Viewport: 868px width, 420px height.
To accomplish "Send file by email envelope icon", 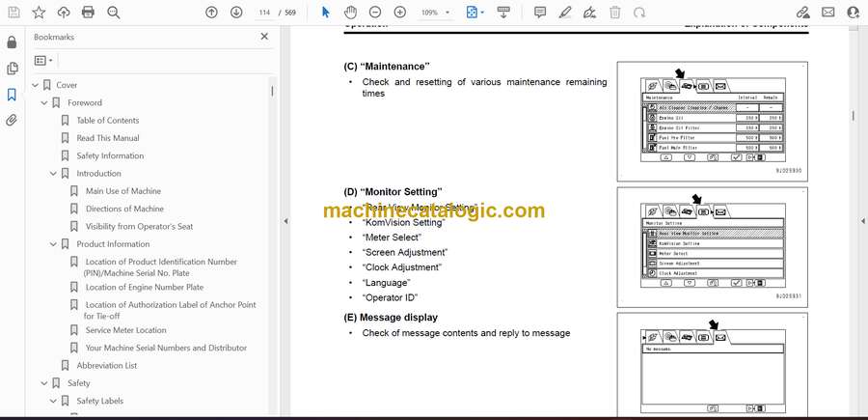I will pyautogui.click(x=828, y=13).
